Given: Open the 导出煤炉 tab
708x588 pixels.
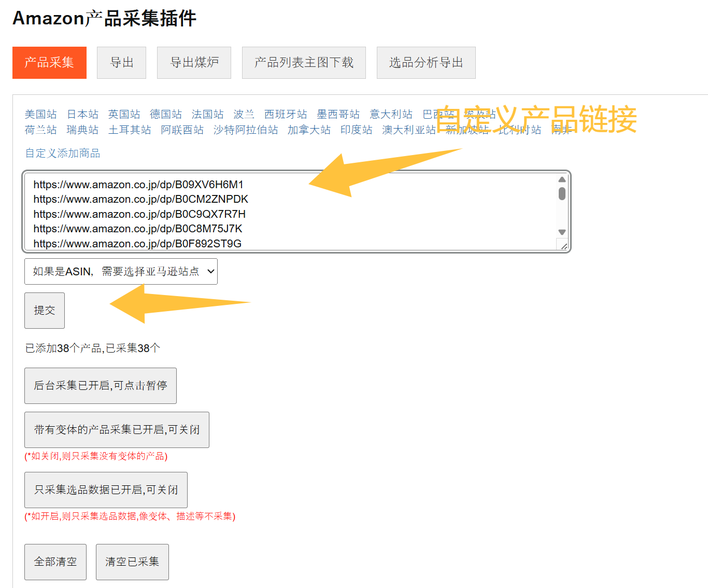Looking at the screenshot, I should tap(194, 63).
